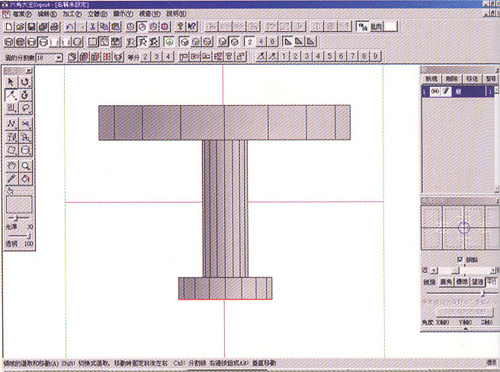Image resolution: width=500 pixels, height=372 pixels.
Task: Click the first layer panel button
Action: click(431, 79)
